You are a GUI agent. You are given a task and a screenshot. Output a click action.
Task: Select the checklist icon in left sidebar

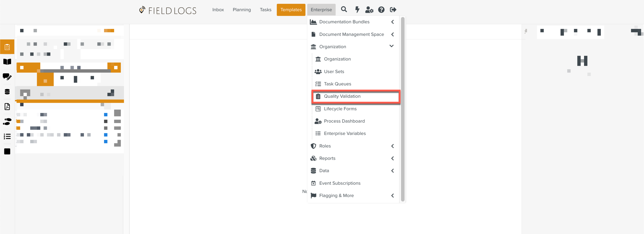point(7,47)
